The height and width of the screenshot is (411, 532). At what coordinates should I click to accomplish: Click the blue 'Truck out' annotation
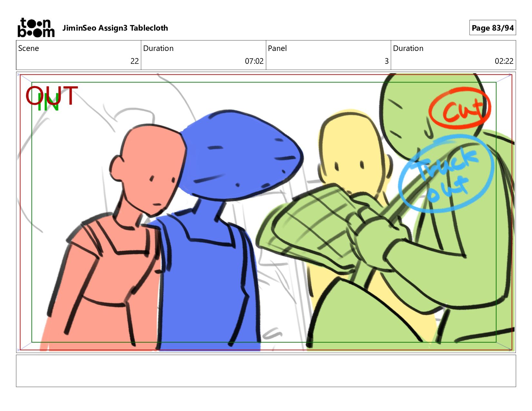tap(446, 174)
